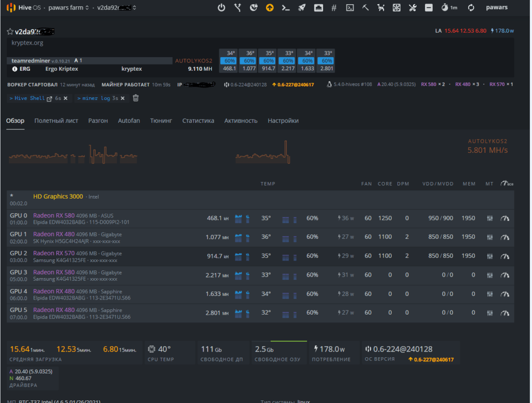Click the fan icon in top toolbar

(x=397, y=8)
